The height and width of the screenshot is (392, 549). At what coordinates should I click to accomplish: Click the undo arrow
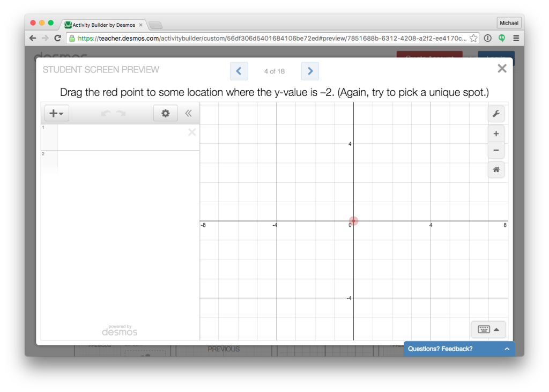point(106,113)
